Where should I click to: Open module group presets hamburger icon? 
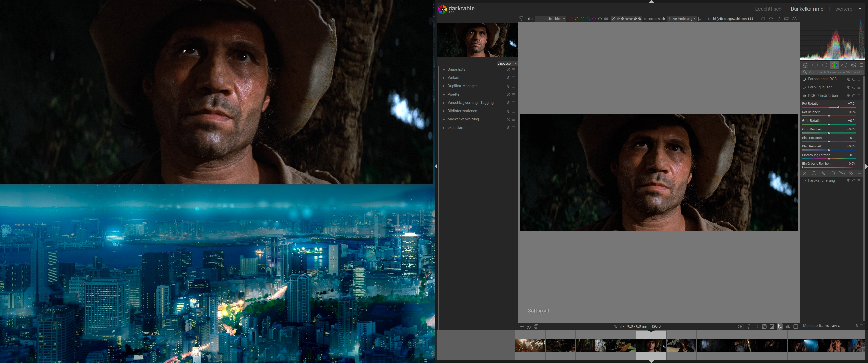[862, 65]
